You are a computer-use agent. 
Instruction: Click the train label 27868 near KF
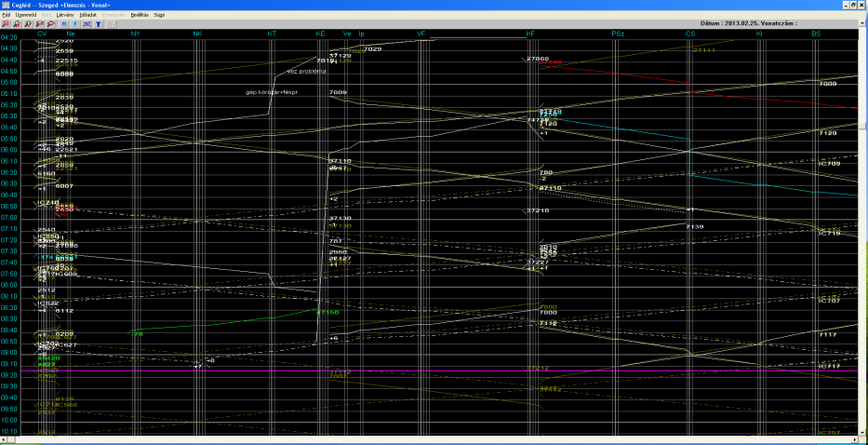538,59
